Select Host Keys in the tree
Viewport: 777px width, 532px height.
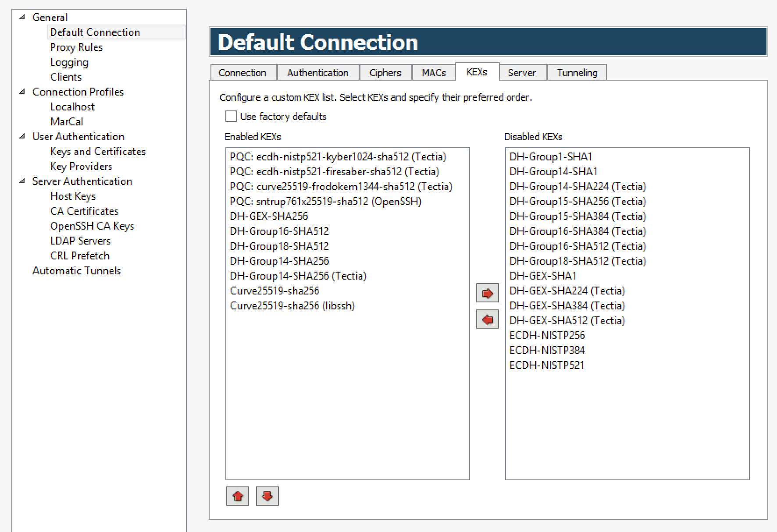pos(73,196)
